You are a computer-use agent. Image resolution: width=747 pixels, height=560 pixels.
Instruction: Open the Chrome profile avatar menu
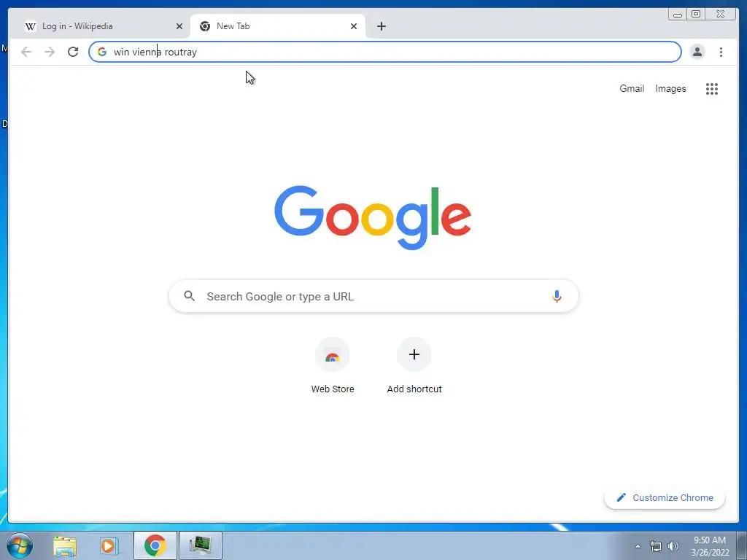point(697,52)
